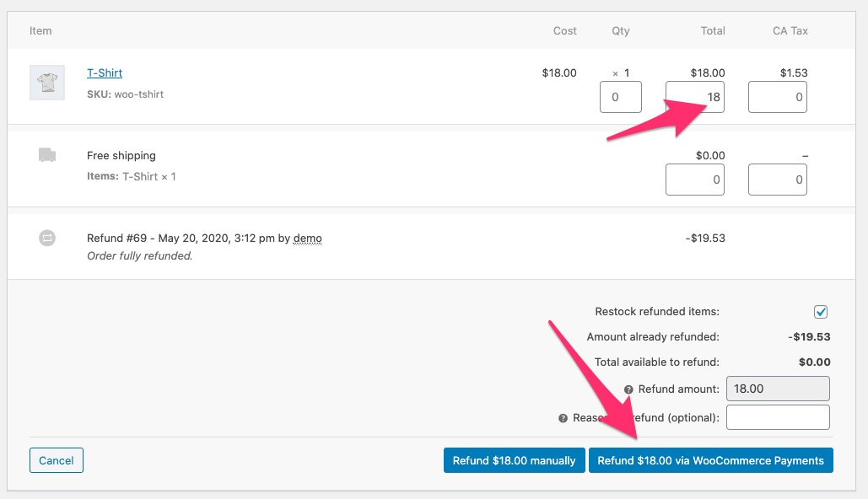Click the shipping truck icon beside Free shipping

(x=46, y=155)
